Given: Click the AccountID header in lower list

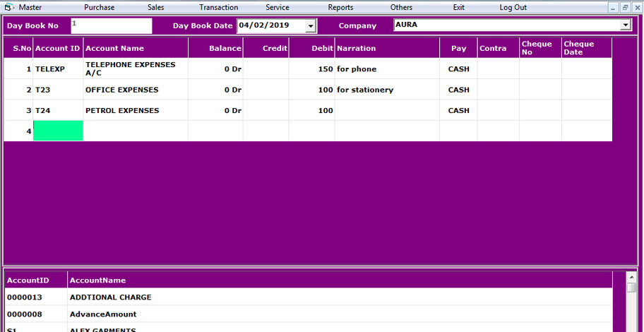Looking at the screenshot, I should point(36,280).
